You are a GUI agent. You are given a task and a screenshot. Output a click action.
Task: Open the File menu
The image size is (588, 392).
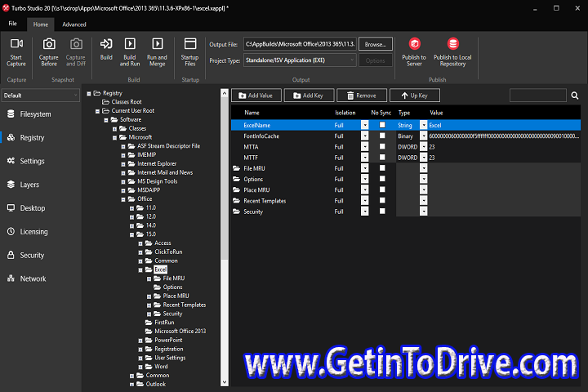coord(13,24)
